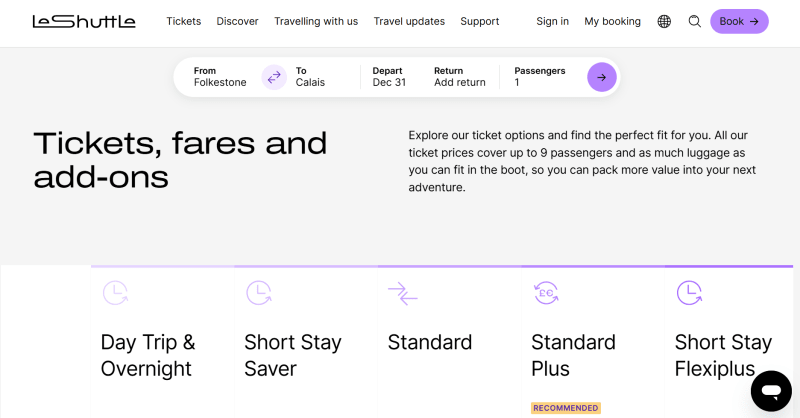
Task: Click the Day Trip & Overnight clock icon
Action: (115, 292)
